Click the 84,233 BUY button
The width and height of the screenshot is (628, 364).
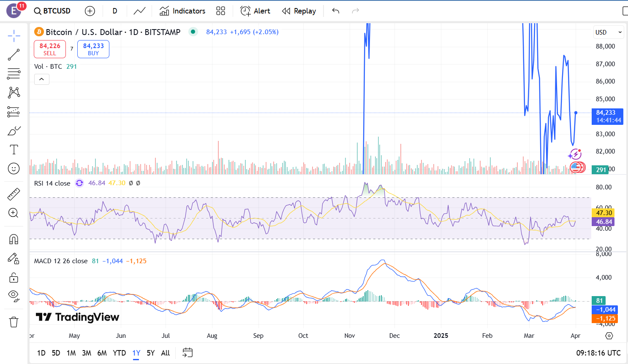click(93, 49)
